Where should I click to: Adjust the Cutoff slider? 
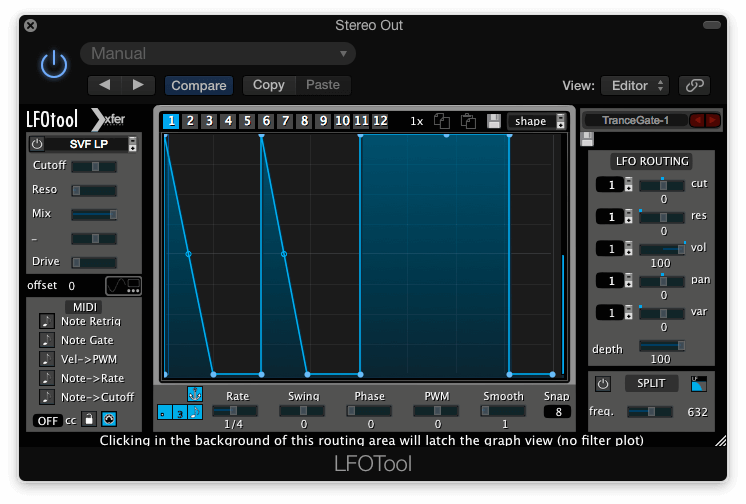click(94, 166)
